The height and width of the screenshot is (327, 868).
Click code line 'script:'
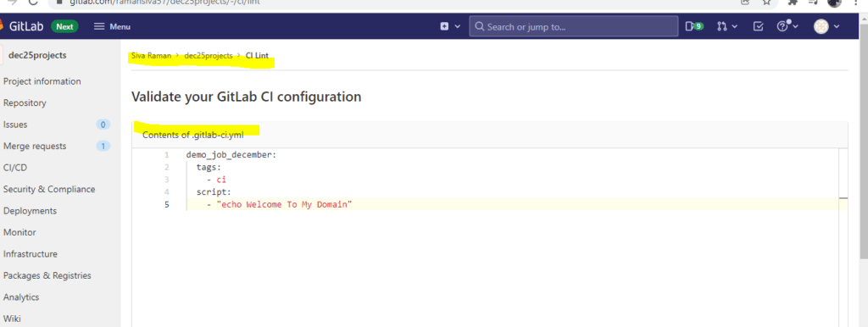214,192
